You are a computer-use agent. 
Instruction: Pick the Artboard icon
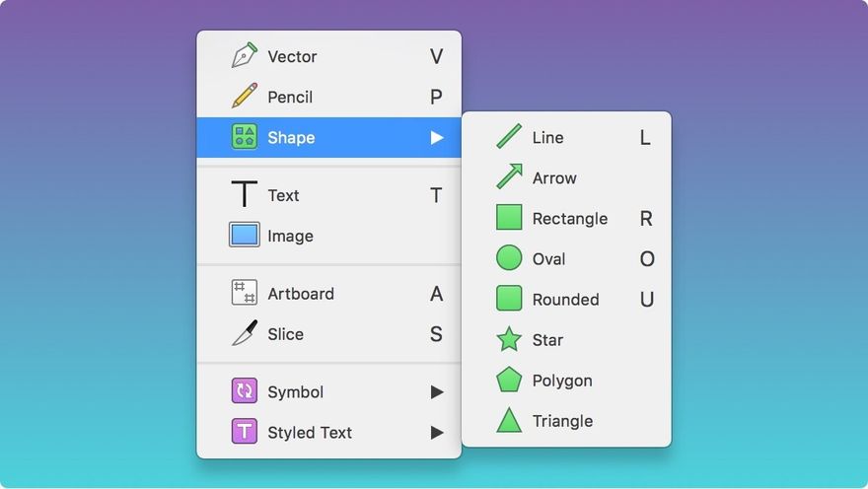245,293
